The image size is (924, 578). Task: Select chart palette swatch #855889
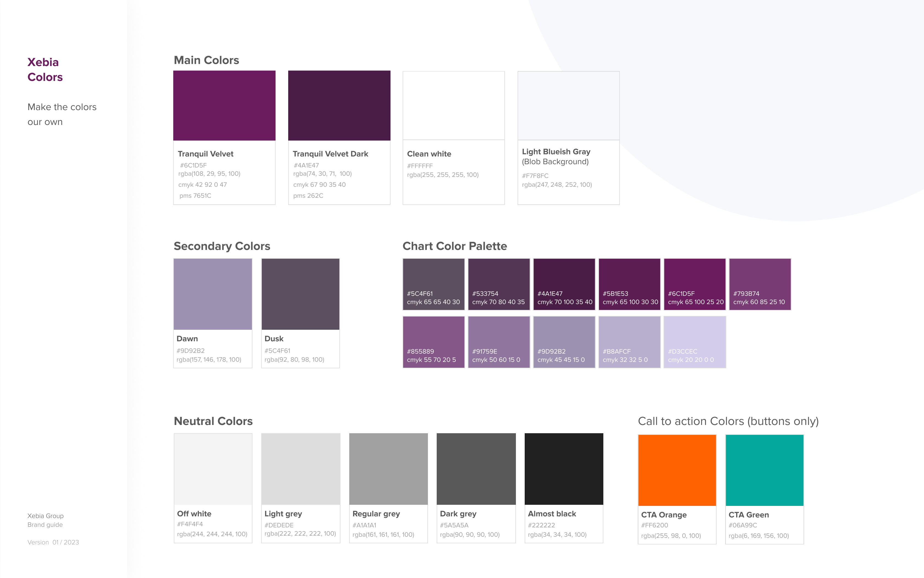click(434, 342)
